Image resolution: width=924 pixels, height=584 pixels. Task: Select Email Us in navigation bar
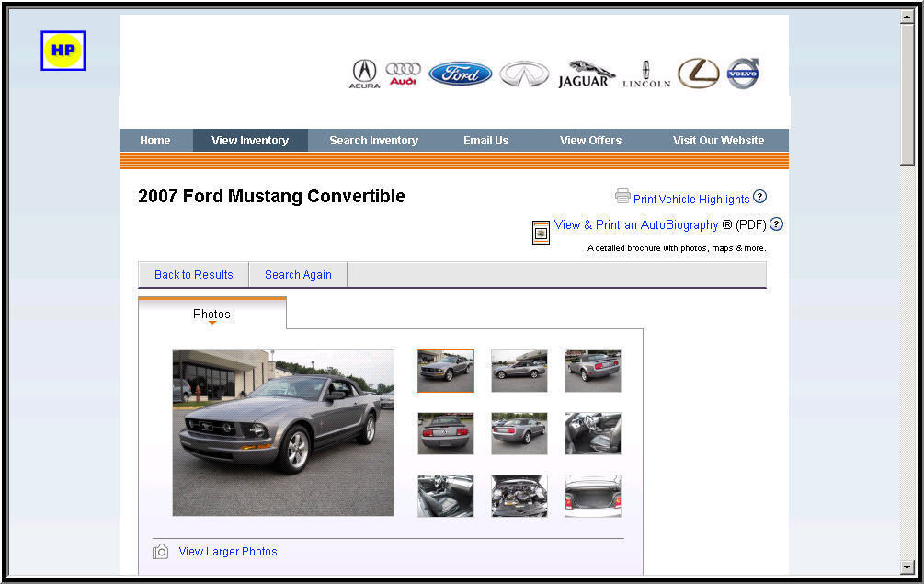[x=485, y=141]
